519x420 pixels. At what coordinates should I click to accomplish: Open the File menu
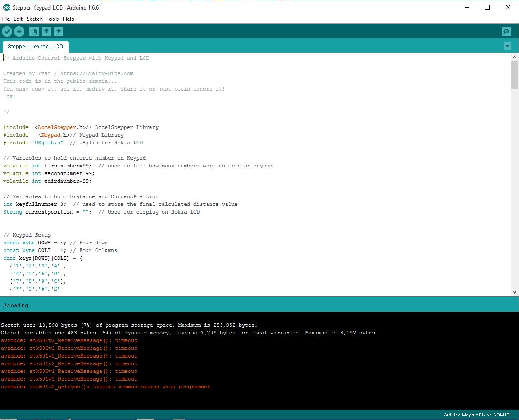(x=5, y=19)
